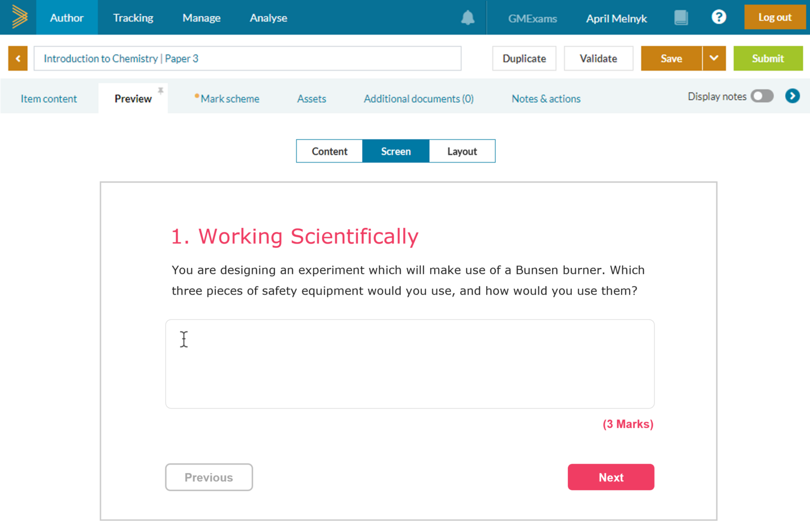
Task: Navigate back with the left chevron icon
Action: point(17,58)
